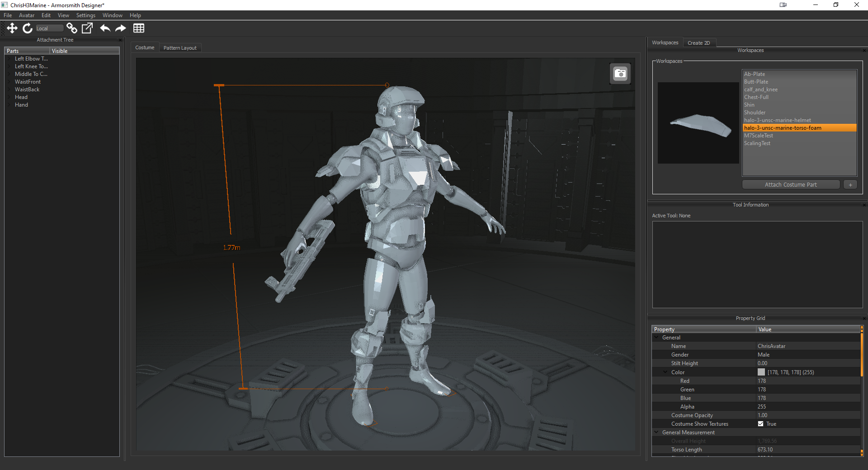This screenshot has width=868, height=470.
Task: Select the Workspaces tab
Action: coord(665,42)
